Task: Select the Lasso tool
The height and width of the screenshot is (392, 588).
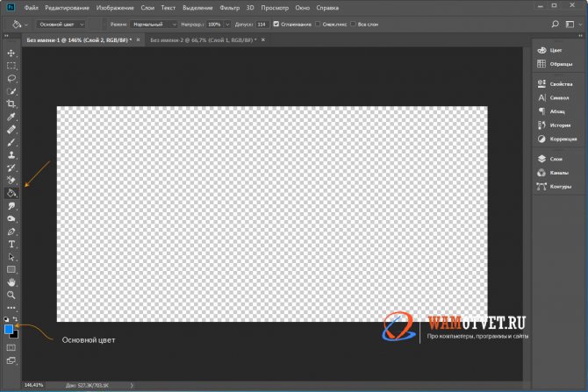Action: point(11,78)
